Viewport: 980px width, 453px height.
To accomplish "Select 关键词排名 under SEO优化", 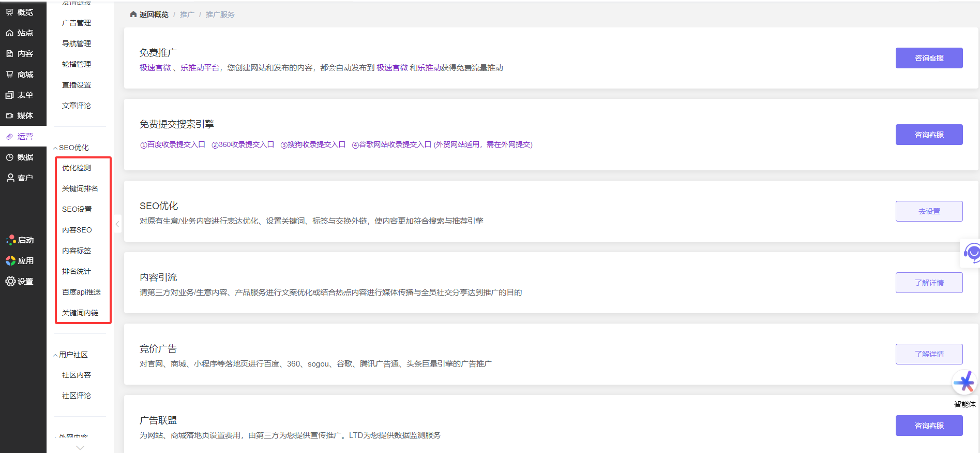I will click(x=80, y=188).
